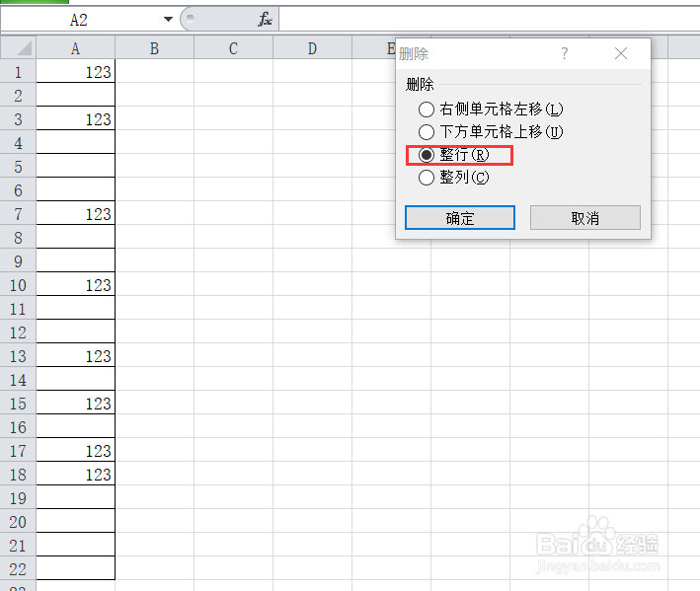Select the shift cells left radio option

point(490,109)
